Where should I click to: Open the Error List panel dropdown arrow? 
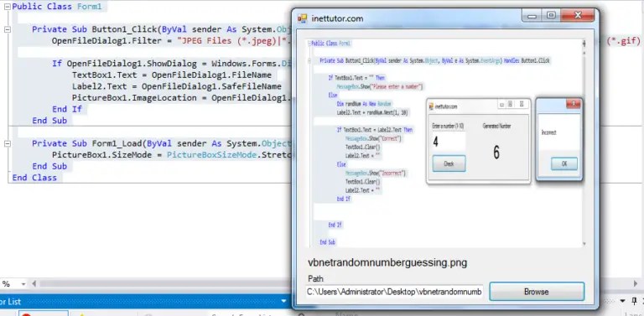pos(283,302)
